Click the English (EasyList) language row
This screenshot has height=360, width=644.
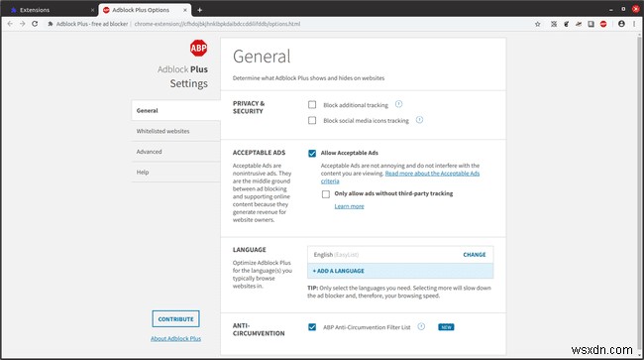coord(400,255)
